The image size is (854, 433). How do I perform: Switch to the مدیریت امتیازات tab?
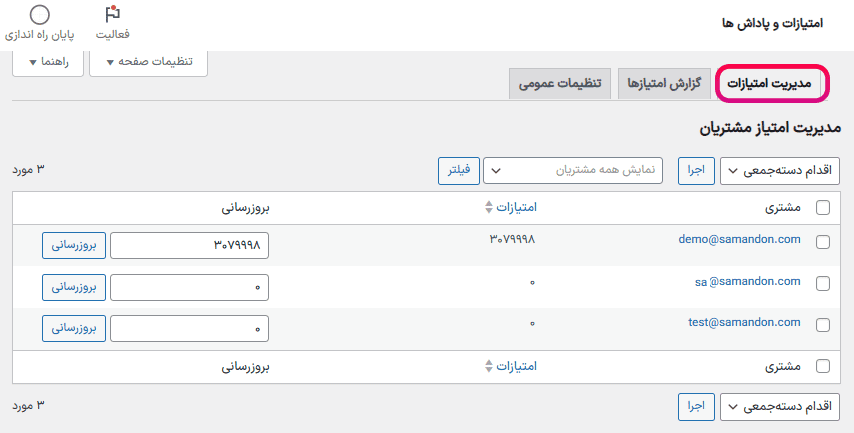(770, 83)
